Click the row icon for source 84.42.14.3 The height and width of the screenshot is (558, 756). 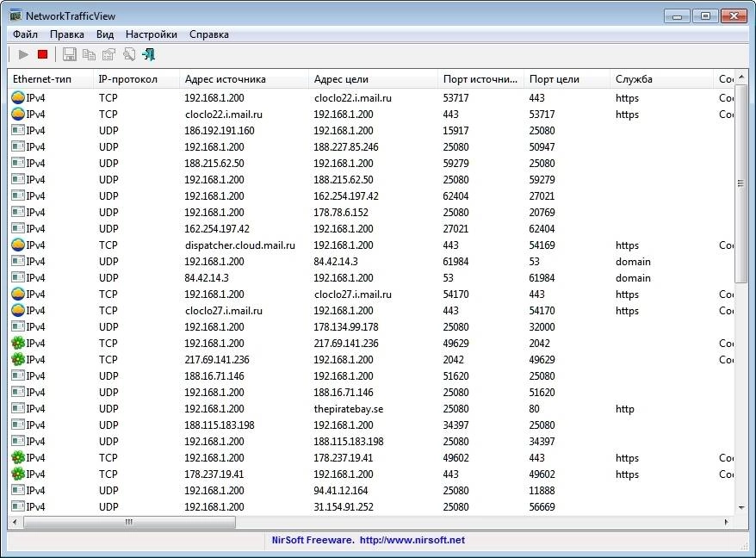click(18, 277)
